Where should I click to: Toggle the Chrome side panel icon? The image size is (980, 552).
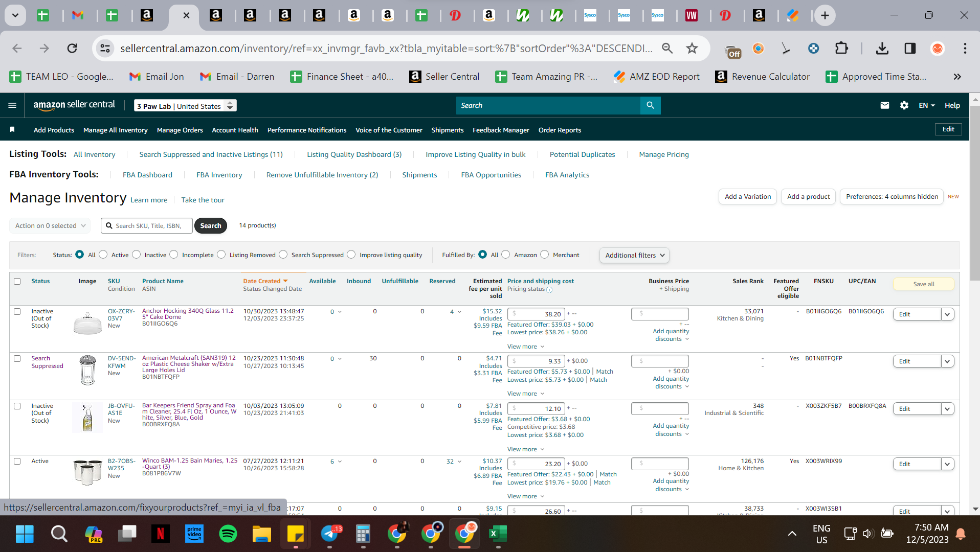(x=909, y=48)
